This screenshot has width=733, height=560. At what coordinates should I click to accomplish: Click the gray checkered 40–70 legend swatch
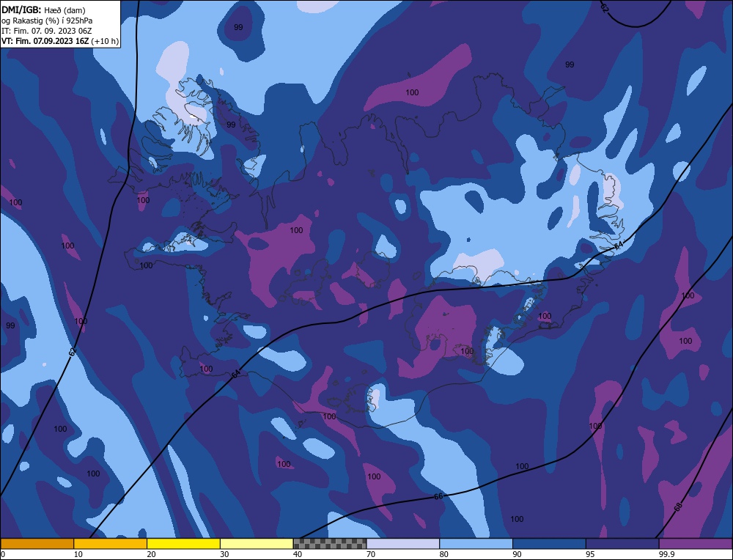(x=330, y=544)
